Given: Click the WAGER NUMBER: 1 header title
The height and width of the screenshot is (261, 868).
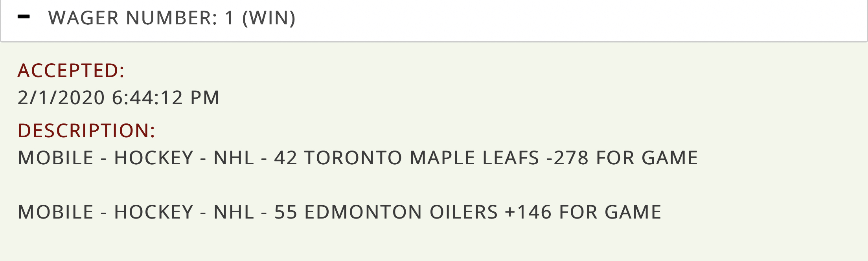Looking at the screenshot, I should click(x=141, y=18).
